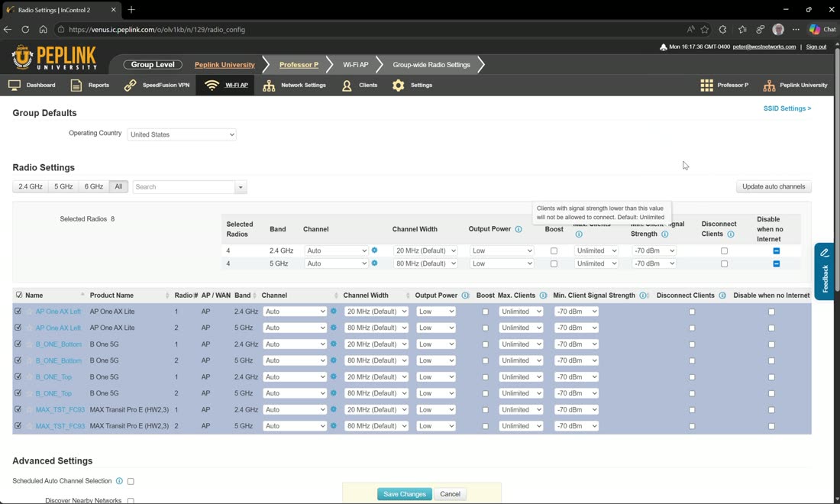Open new browser tab plus button
840x504 pixels.
[x=131, y=10]
